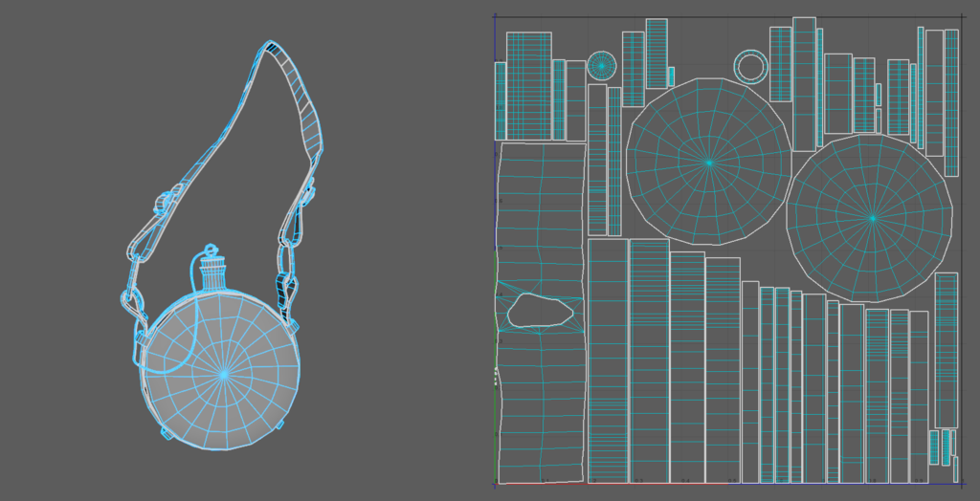This screenshot has width=980, height=501.
Task: Select the long wavy strap UV island
Action: tap(541, 402)
